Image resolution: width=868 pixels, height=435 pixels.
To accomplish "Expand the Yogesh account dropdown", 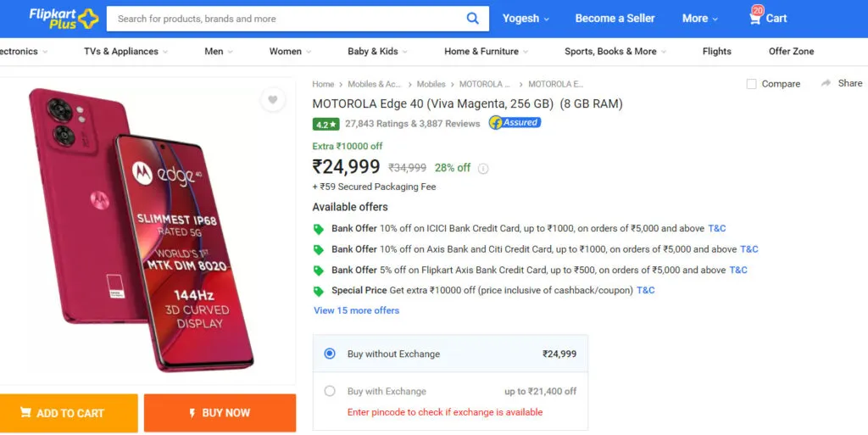I will click(526, 19).
